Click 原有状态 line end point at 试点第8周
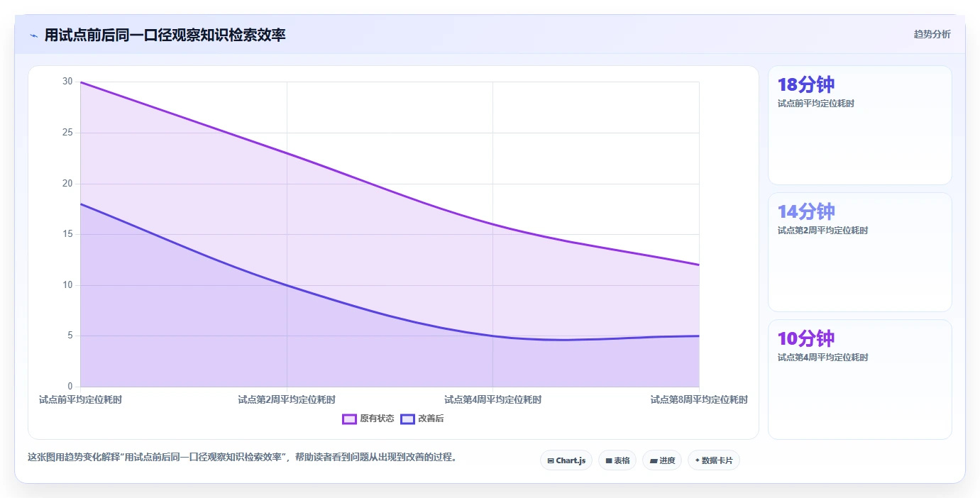The height and width of the screenshot is (498, 980). pyautogui.click(x=699, y=265)
